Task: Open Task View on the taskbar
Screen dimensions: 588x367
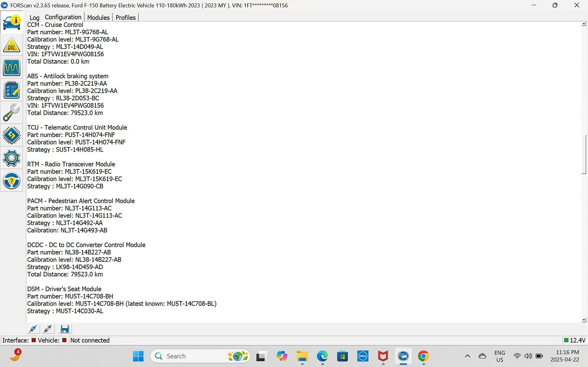Action: (261, 356)
